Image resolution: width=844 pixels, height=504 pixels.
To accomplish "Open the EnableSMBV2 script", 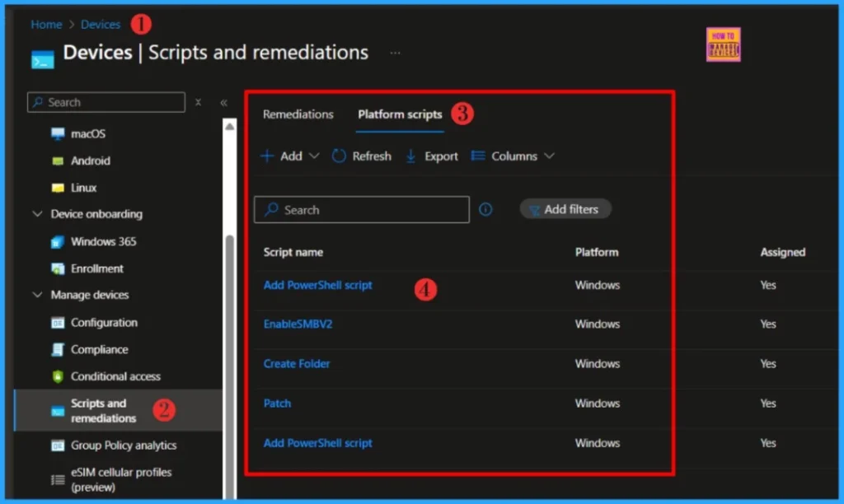I will pos(298,324).
